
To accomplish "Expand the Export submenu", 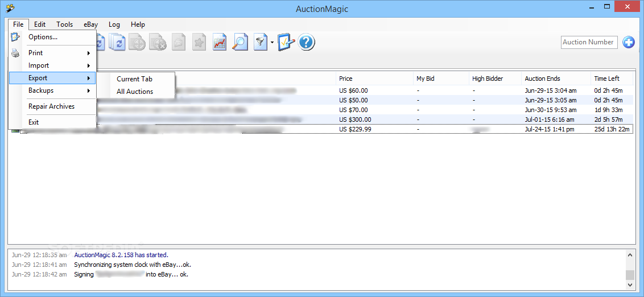I will (x=52, y=77).
